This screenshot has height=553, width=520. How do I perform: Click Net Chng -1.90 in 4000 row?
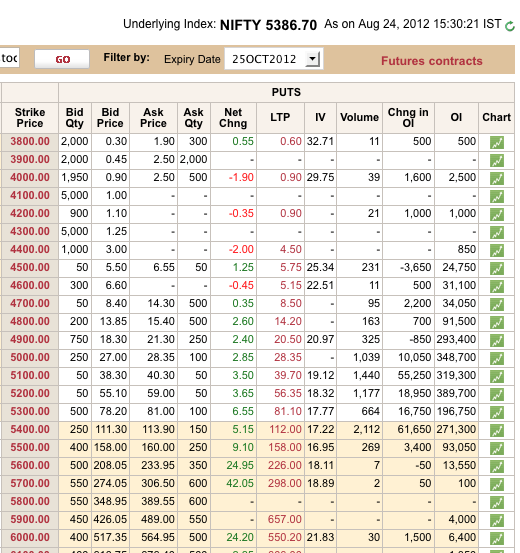(241, 177)
